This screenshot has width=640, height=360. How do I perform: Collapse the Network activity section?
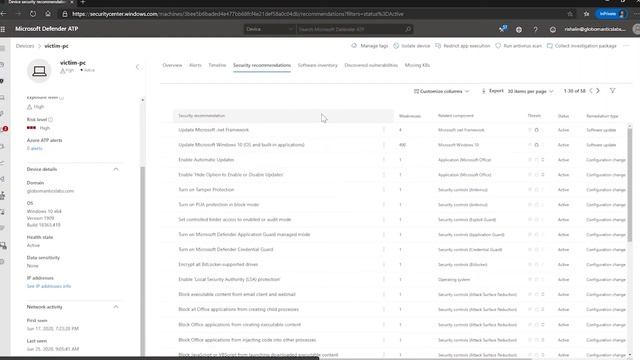click(x=116, y=307)
